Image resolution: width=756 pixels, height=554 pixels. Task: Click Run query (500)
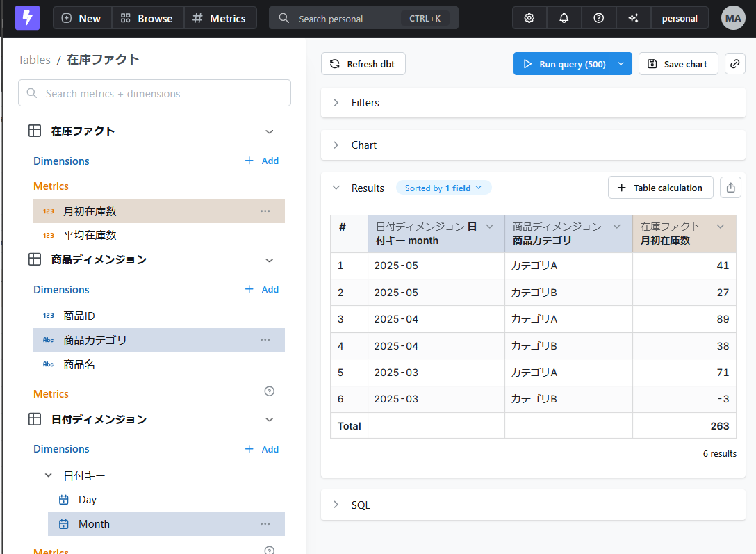pyautogui.click(x=561, y=64)
